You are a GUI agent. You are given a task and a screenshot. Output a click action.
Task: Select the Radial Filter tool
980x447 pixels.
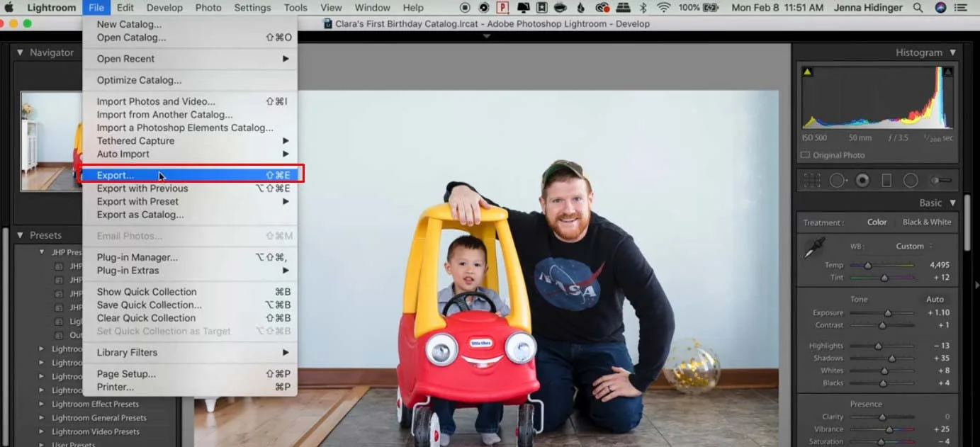[911, 181]
